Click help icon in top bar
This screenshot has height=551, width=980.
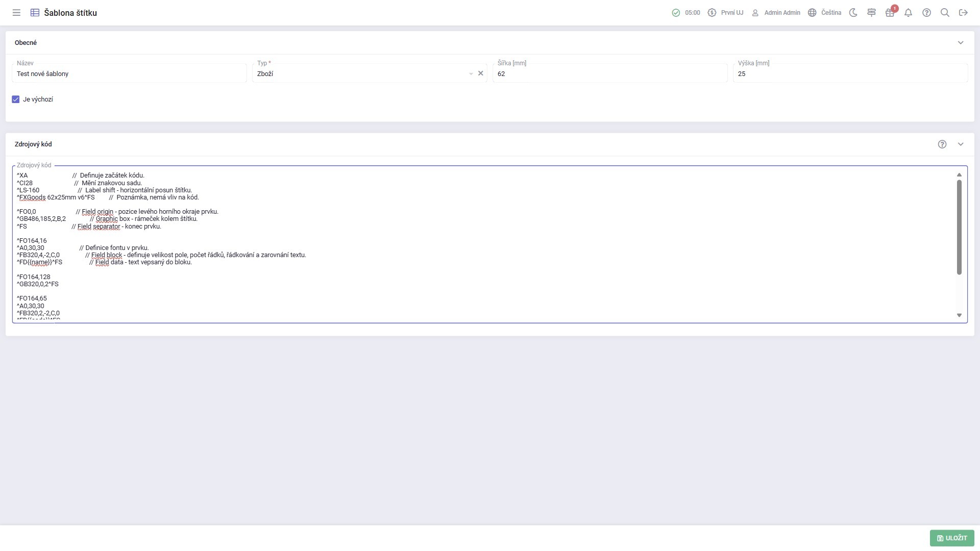click(x=926, y=13)
